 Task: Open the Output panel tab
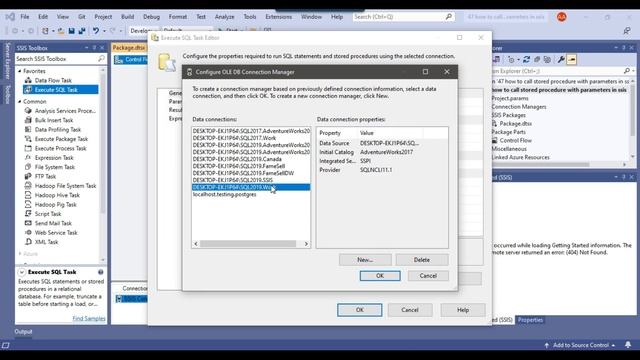pos(23,331)
